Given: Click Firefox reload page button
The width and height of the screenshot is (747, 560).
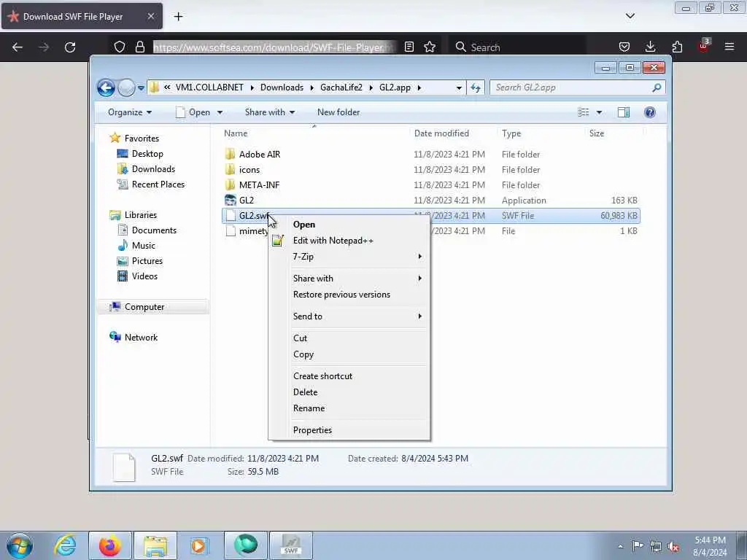Looking at the screenshot, I should coord(70,47).
